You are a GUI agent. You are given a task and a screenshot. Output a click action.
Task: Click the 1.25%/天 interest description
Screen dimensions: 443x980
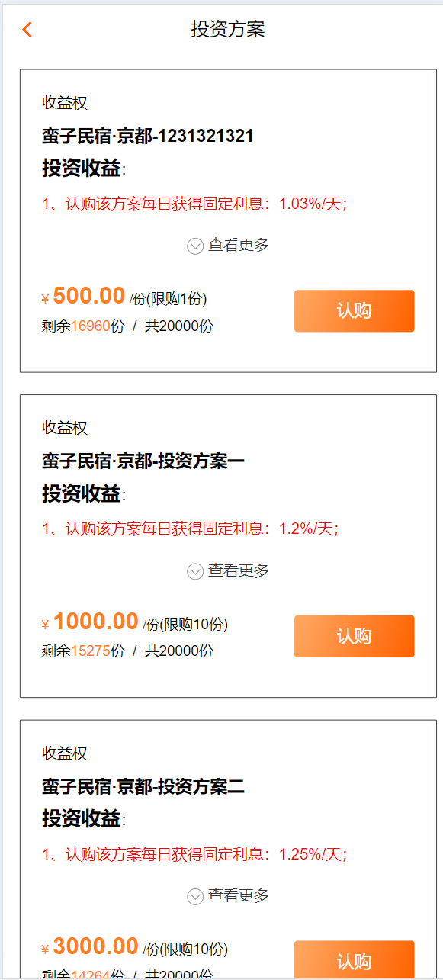click(x=194, y=854)
